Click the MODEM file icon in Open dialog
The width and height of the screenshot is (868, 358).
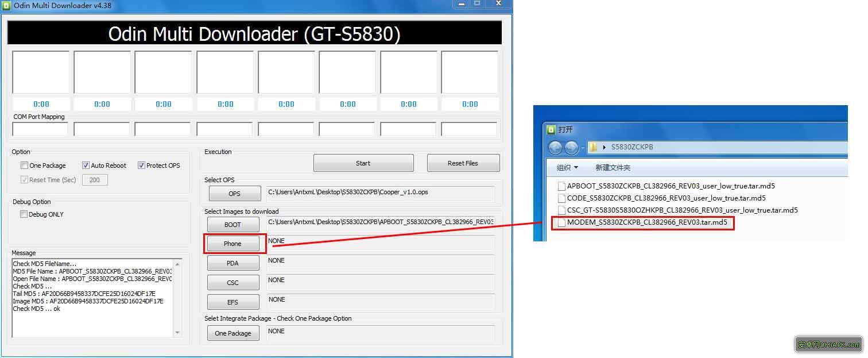(561, 222)
